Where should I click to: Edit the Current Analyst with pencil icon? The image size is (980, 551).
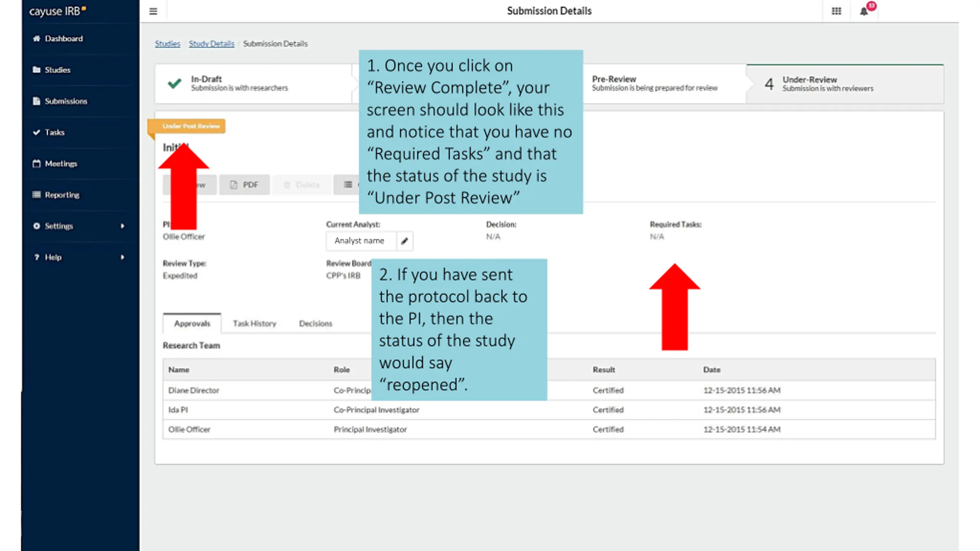[405, 241]
